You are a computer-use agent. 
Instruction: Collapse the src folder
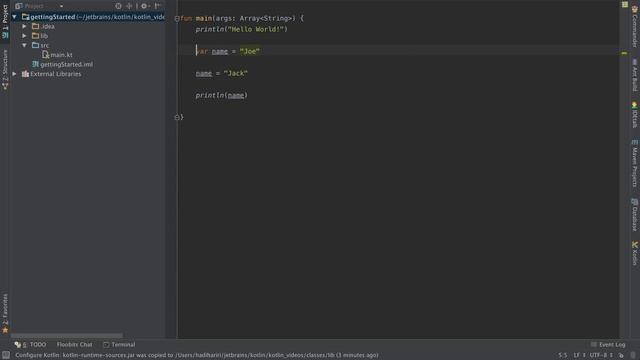[x=24, y=45]
